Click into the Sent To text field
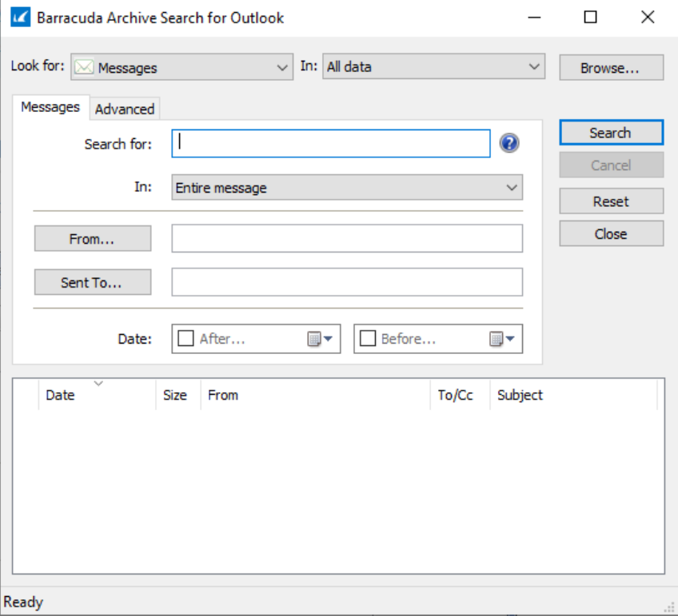Screen dimensions: 678x616 coord(347,282)
